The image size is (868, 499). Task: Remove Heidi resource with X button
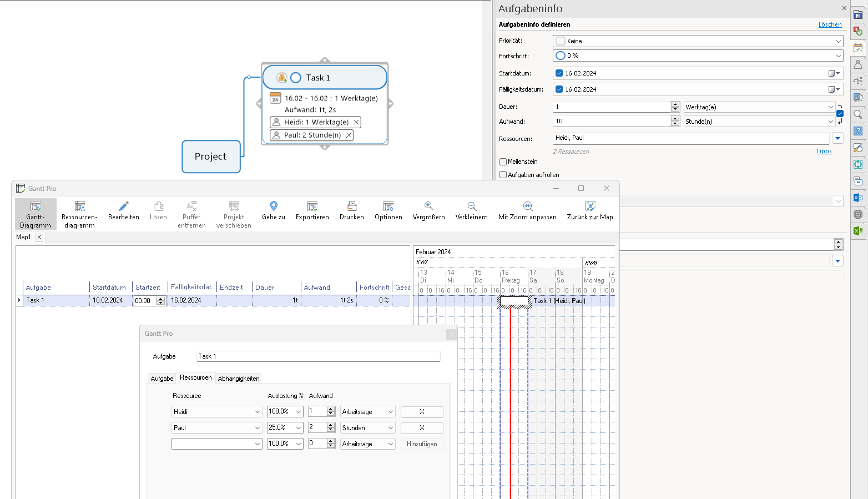[422, 412]
